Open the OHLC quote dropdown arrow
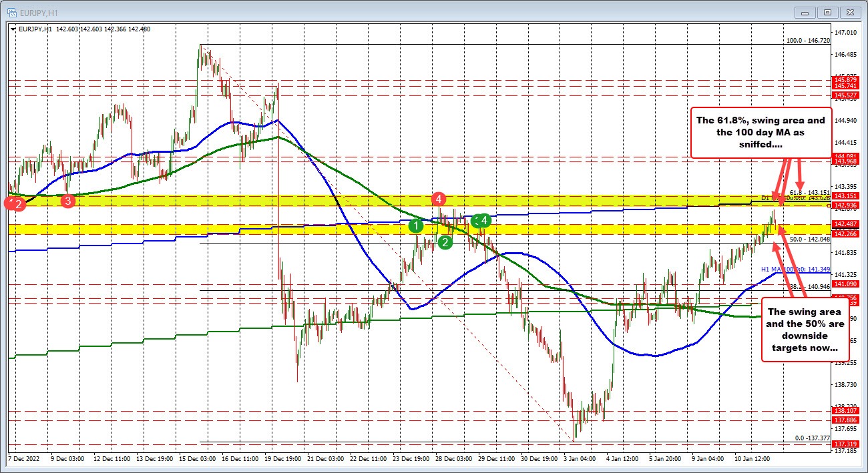The image size is (868, 473). (13, 29)
